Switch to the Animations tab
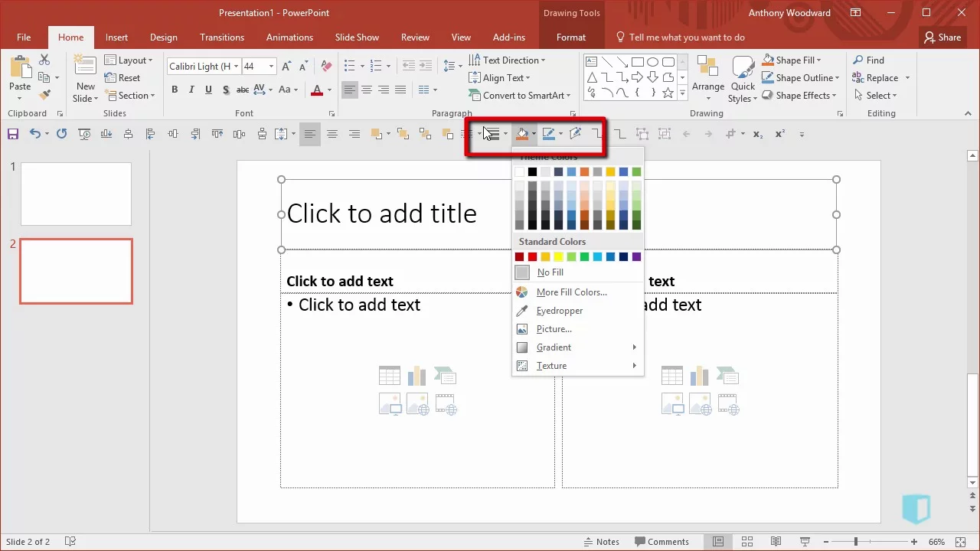The height and width of the screenshot is (551, 980). click(289, 37)
